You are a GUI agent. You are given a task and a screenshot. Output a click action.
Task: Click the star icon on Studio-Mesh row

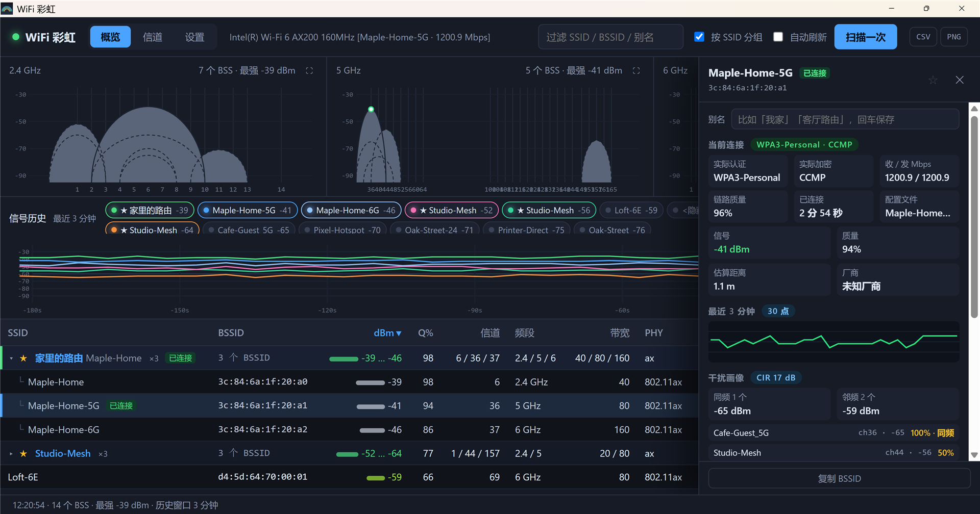point(23,454)
